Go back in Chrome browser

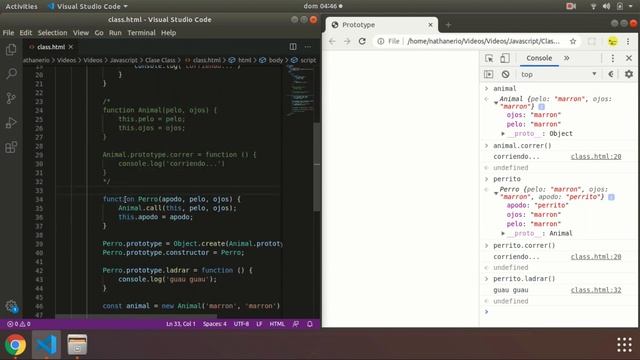[332, 41]
